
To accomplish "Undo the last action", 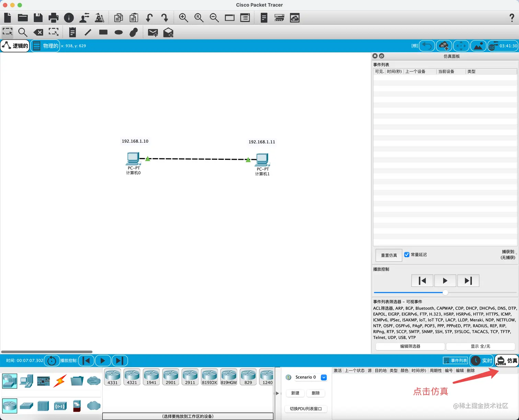I will coord(149,18).
